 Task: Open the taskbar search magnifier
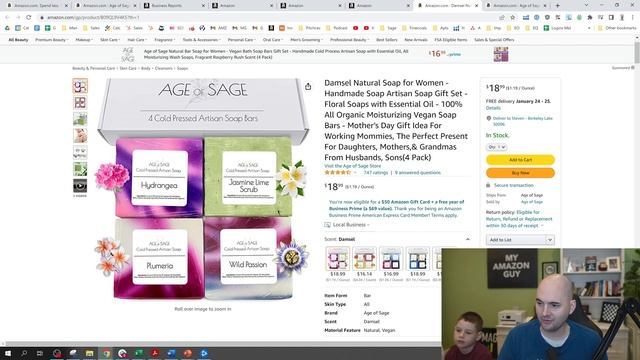pos(24,353)
